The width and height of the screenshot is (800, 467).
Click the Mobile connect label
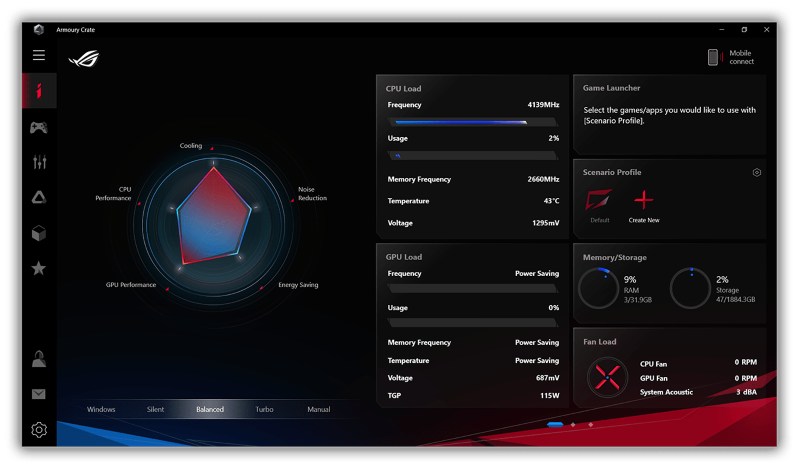coord(741,57)
